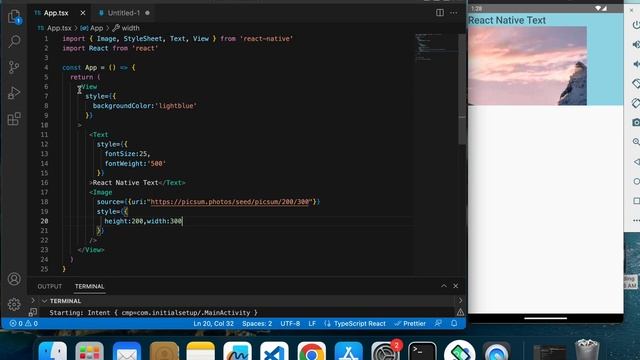
Task: Click the emulator volume down button
Action: click(x=636, y=64)
